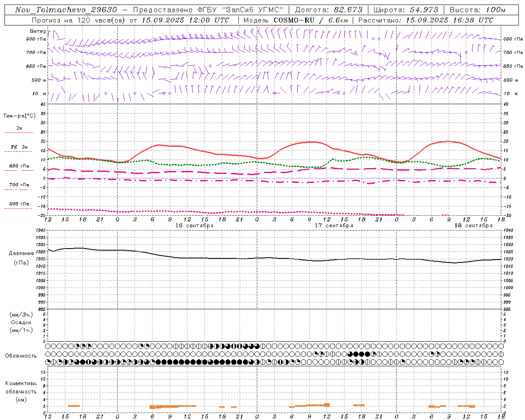The height and width of the screenshot is (420, 525).
Task: Click the Широта: 54.973 value
Action: [x=406, y=10]
